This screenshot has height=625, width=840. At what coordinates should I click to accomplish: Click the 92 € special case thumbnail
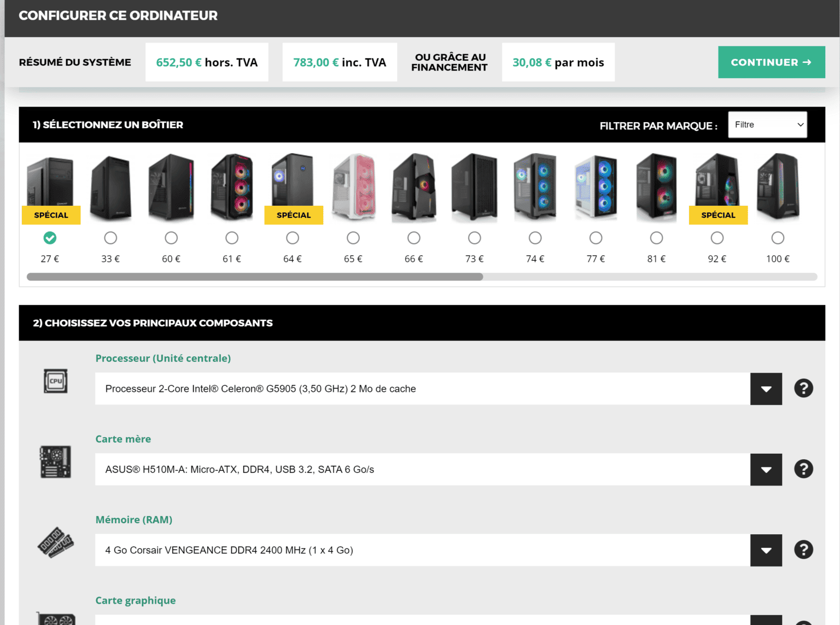click(717, 189)
